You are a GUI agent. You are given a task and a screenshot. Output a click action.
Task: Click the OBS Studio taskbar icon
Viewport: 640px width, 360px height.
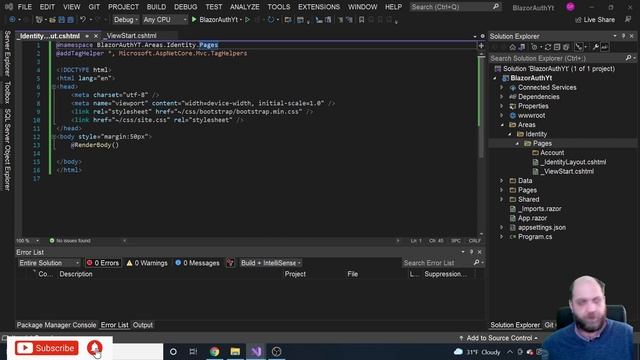click(276, 351)
